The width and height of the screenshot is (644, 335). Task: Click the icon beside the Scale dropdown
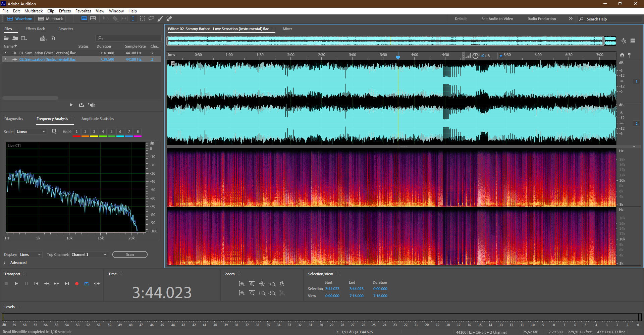click(x=54, y=131)
